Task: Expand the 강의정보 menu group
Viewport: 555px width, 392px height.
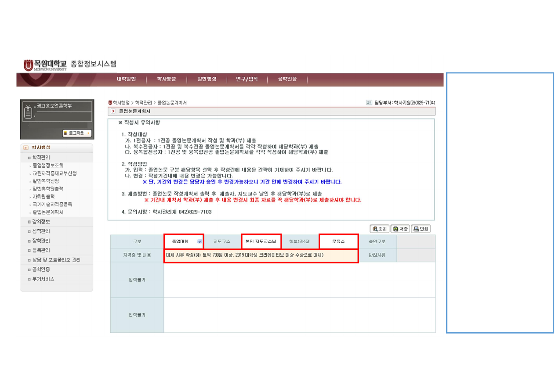Action: click(x=41, y=222)
